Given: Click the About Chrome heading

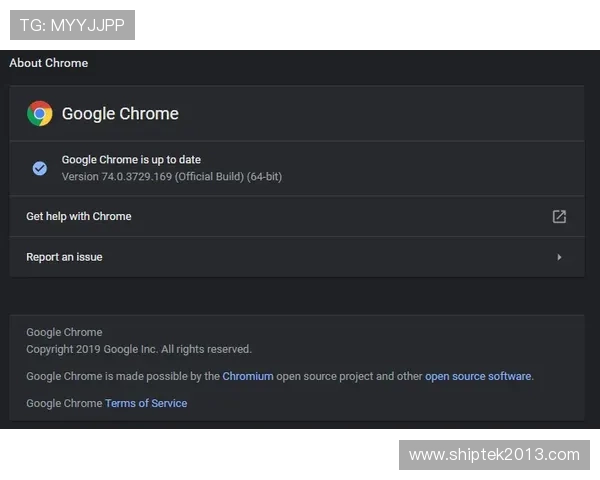Looking at the screenshot, I should click(49, 63).
